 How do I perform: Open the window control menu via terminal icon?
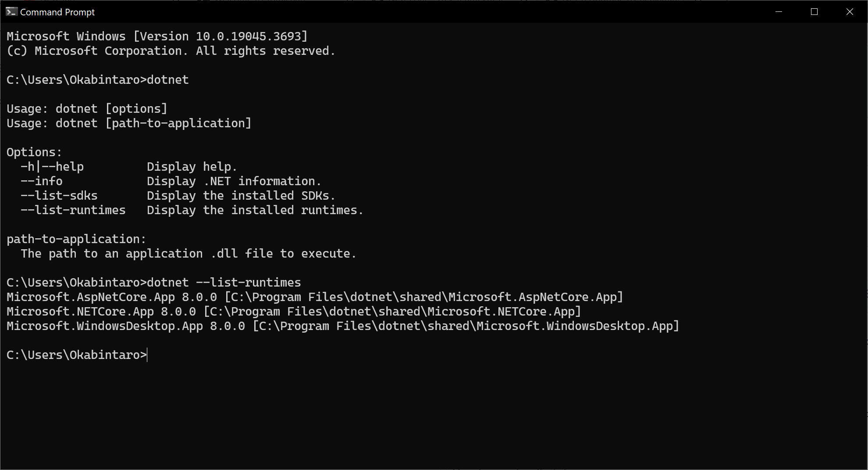(x=11, y=12)
